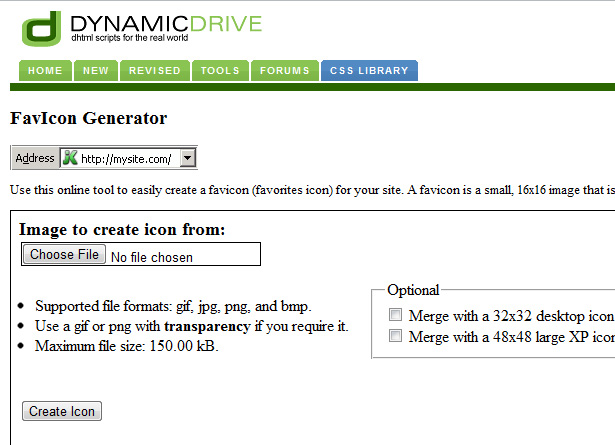Click 'Maximum file size: 150.00 kB.' line
Screen dimensions: 615x445
point(126,346)
